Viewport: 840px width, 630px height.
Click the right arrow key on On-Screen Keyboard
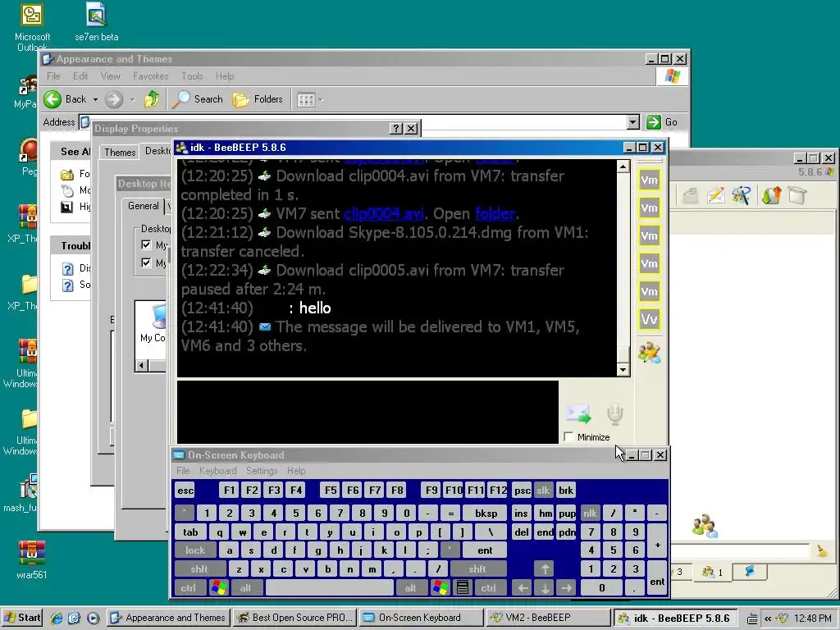tap(566, 587)
